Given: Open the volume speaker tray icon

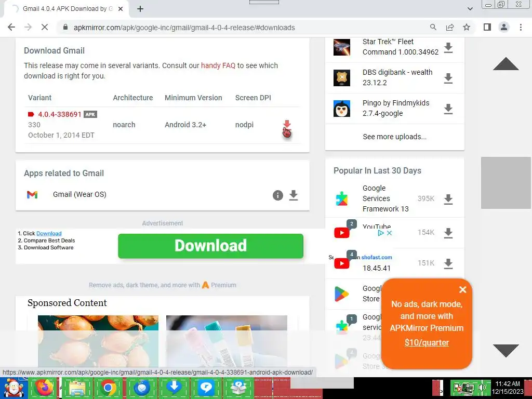Looking at the screenshot, I should pyautogui.click(x=482, y=388).
